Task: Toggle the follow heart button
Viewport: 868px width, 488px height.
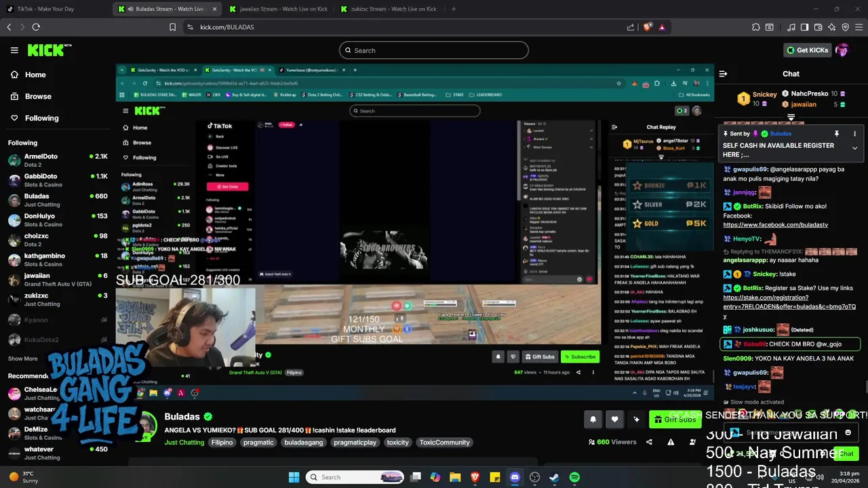Action: point(614,420)
